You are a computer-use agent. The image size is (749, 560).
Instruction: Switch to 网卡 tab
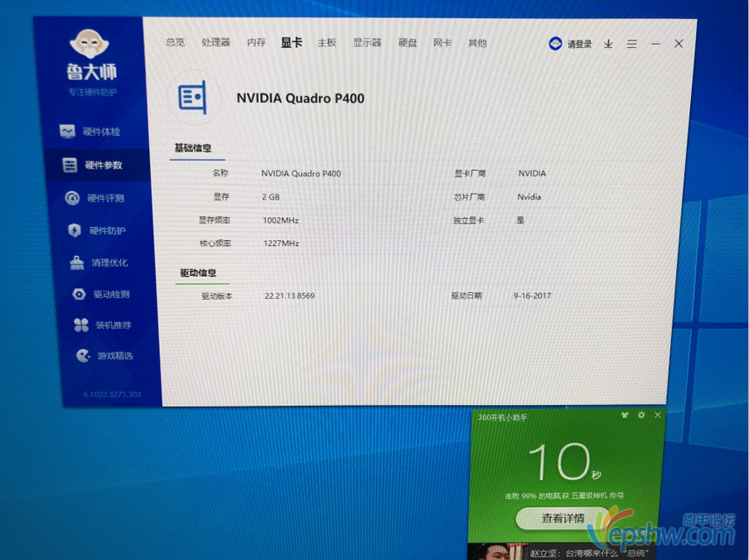[x=442, y=43]
